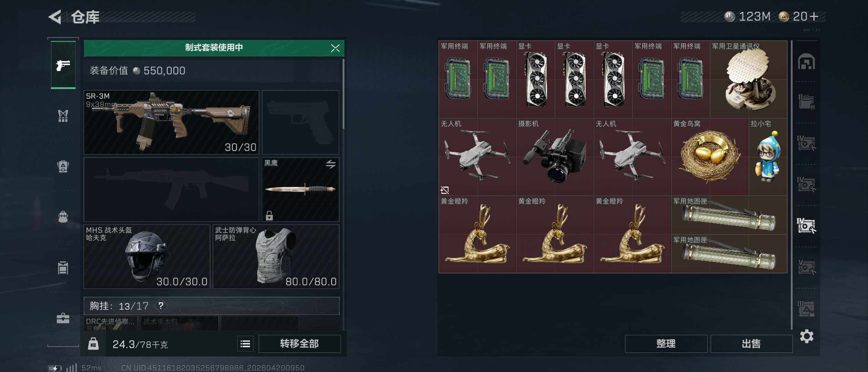Select the main stash house icon on right
The height and width of the screenshot is (372, 868).
806,62
